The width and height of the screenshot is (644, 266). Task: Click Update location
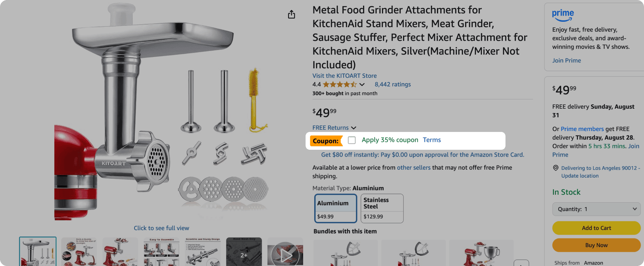click(x=580, y=176)
